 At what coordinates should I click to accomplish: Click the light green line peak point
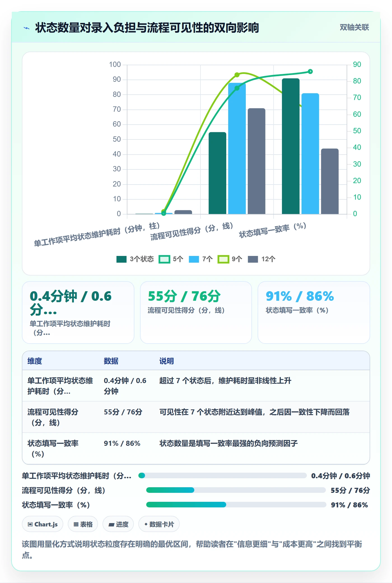click(237, 75)
